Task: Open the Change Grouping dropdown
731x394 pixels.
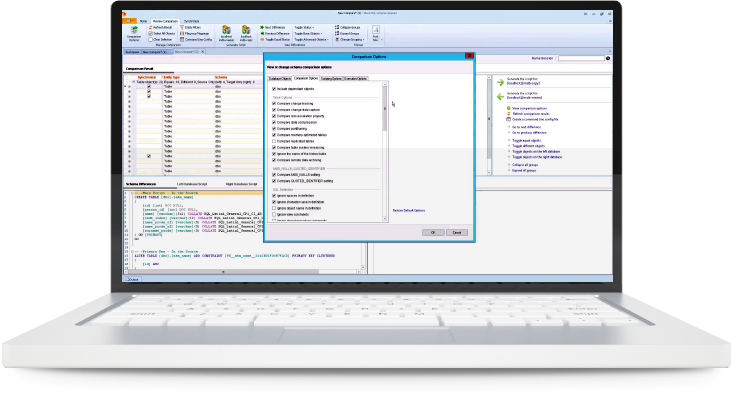Action: pyautogui.click(x=350, y=40)
